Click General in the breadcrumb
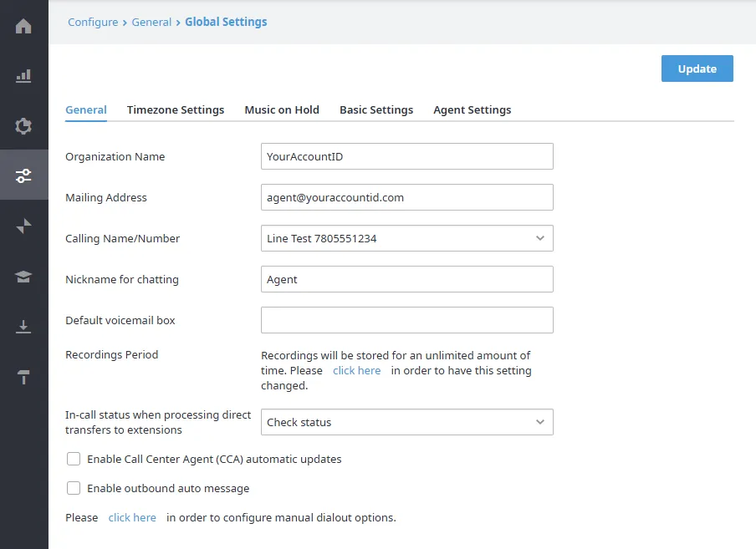The image size is (756, 549). click(151, 23)
